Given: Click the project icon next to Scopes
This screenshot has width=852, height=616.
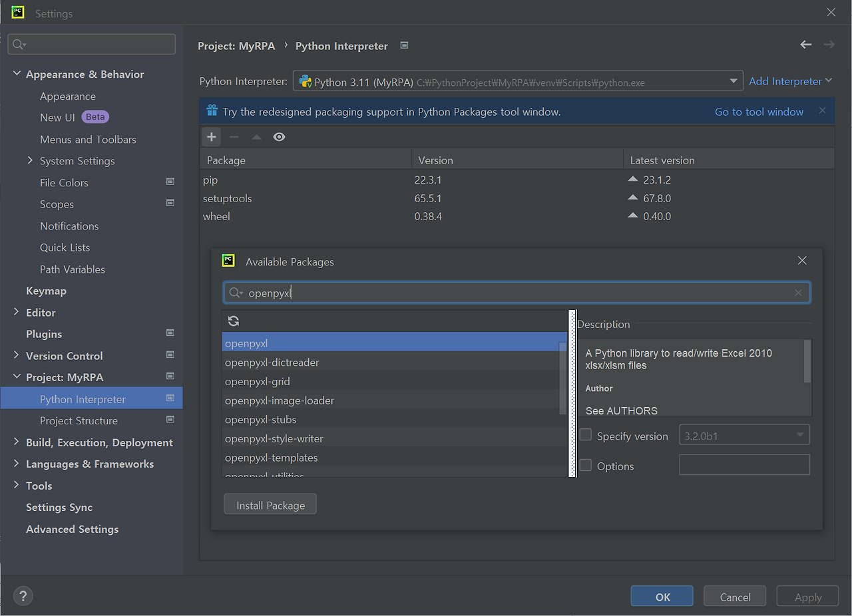Looking at the screenshot, I should click(x=170, y=203).
